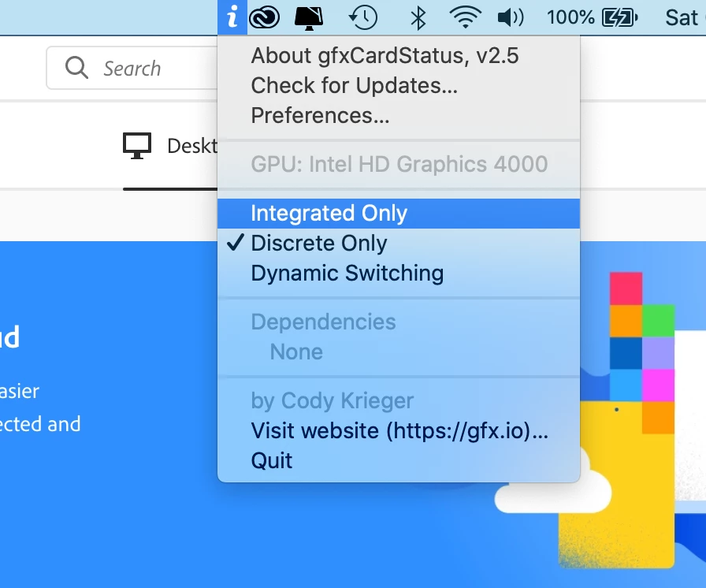Select Integrated Only GPU mode

click(399, 214)
